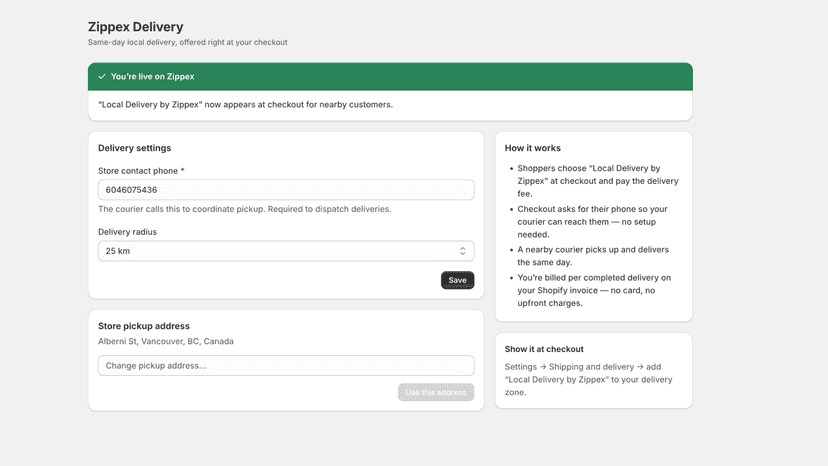828x466 pixels.
Task: Click the A nearby courier picks up bullet
Action: (593, 256)
